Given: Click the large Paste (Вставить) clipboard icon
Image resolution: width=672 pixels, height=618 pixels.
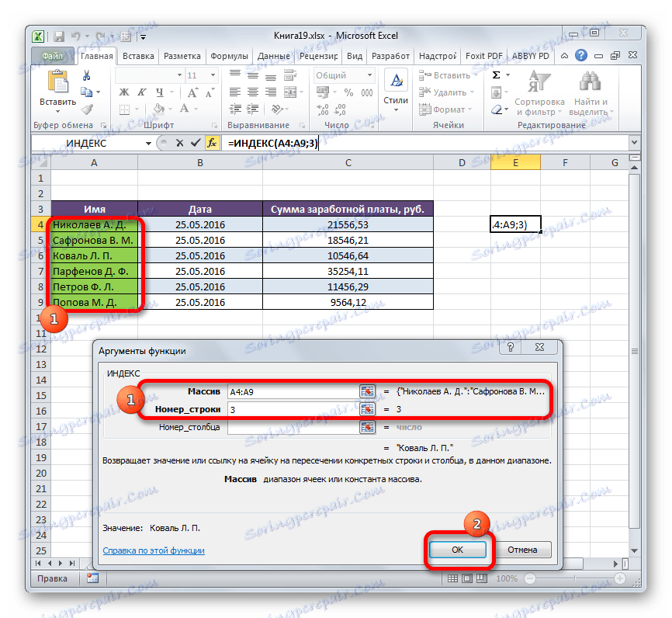Looking at the screenshot, I should [x=58, y=82].
